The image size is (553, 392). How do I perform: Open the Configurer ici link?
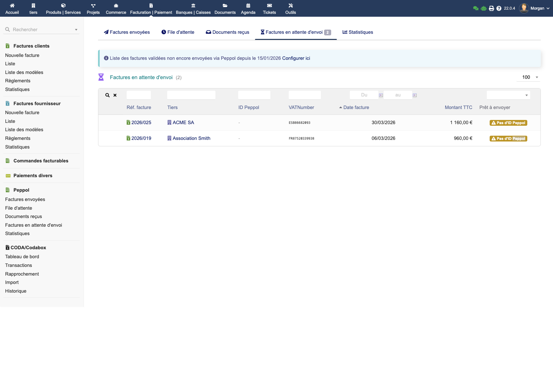pyautogui.click(x=296, y=58)
